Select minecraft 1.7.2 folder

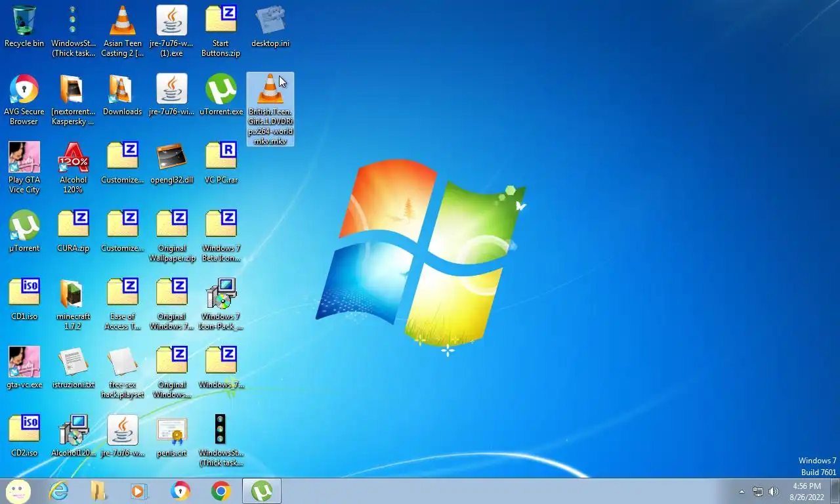click(73, 304)
